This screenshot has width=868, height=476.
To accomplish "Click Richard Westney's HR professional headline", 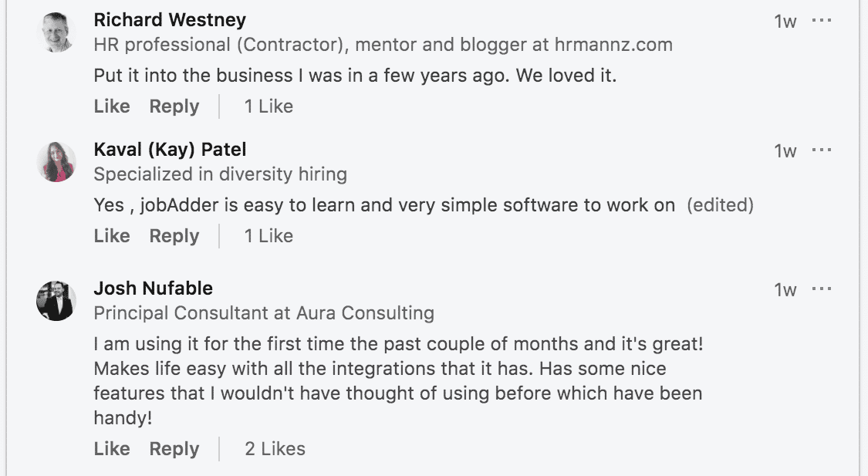I will pyautogui.click(x=383, y=45).
